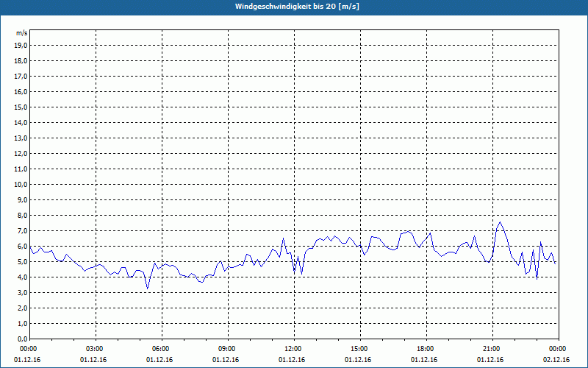Pick the '18:00' time axis label
The height and width of the screenshot is (368, 588).
(x=426, y=349)
